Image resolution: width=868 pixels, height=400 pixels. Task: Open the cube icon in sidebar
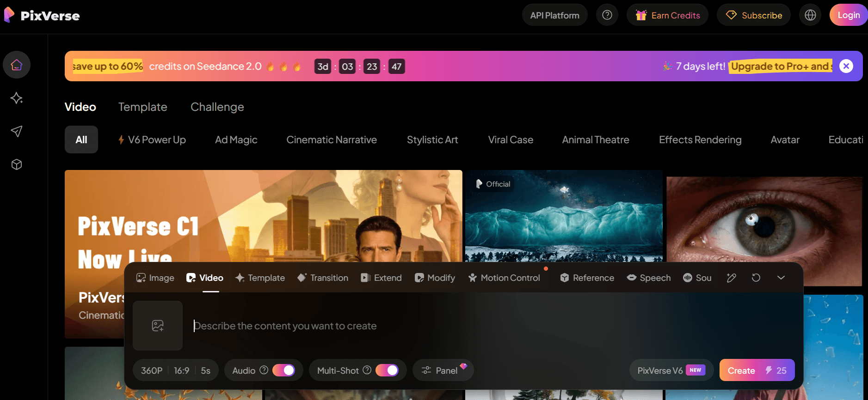tap(17, 164)
